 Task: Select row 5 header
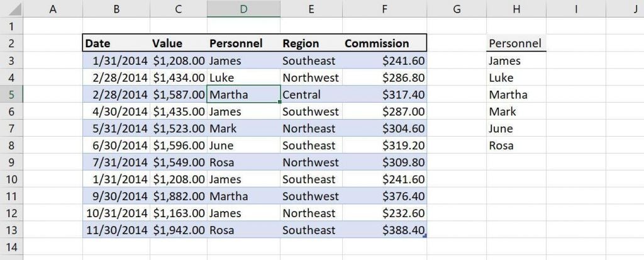(x=11, y=94)
